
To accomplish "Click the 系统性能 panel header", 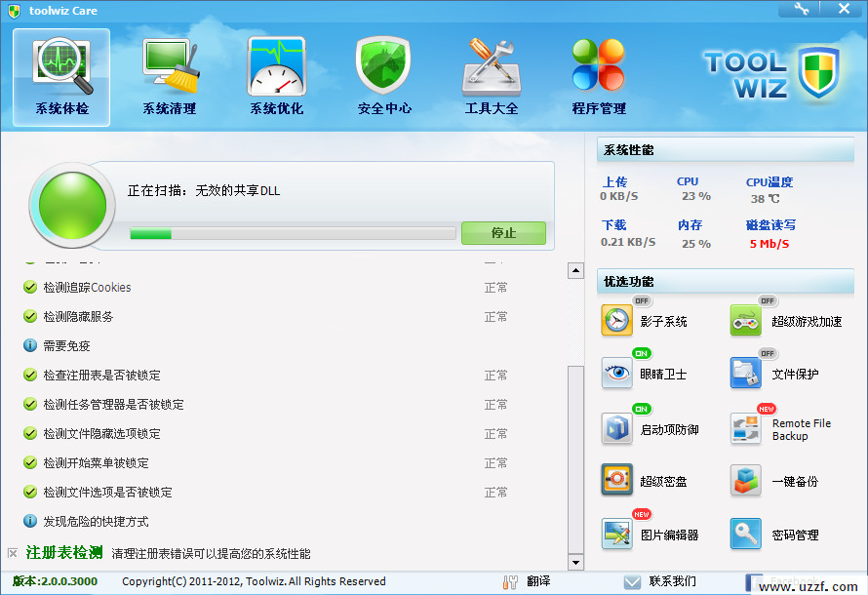I will [x=726, y=149].
